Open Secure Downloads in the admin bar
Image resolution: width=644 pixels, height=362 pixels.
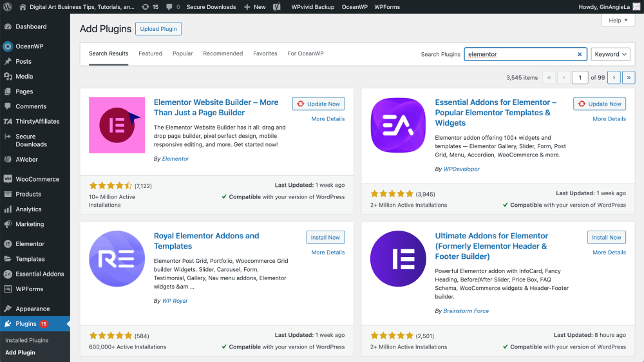pyautogui.click(x=211, y=7)
